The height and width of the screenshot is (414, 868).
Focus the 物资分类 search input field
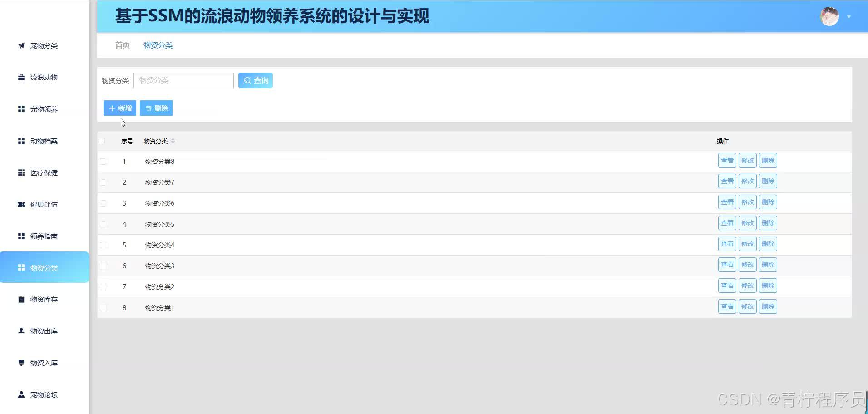[183, 80]
